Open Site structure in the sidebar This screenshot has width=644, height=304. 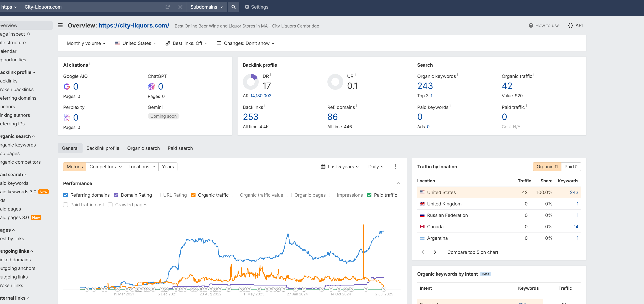(x=13, y=43)
